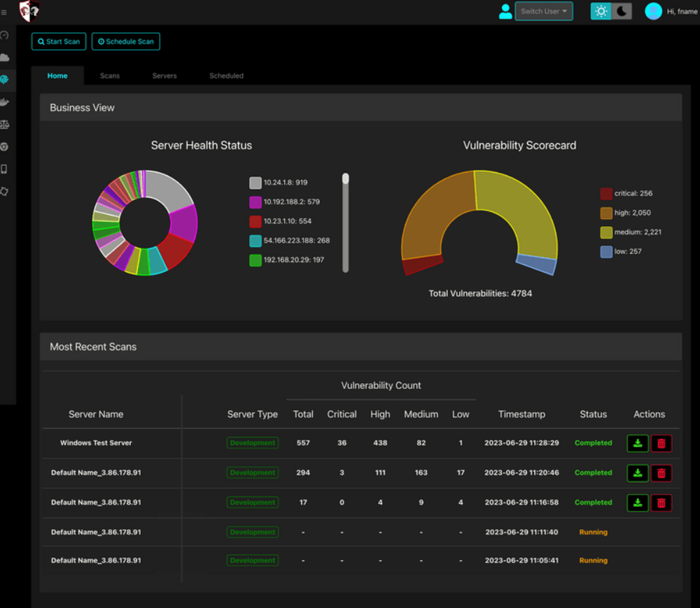Click timestamp 2023-06-29 11:20:46
The width and height of the screenshot is (700, 608).
coord(522,473)
